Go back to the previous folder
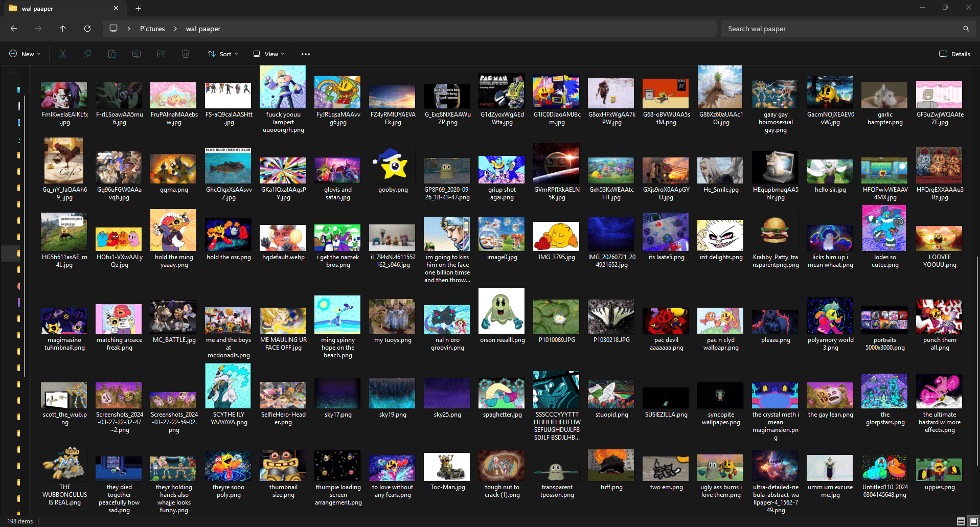Viewport: 980px width, 527px height. click(x=14, y=29)
